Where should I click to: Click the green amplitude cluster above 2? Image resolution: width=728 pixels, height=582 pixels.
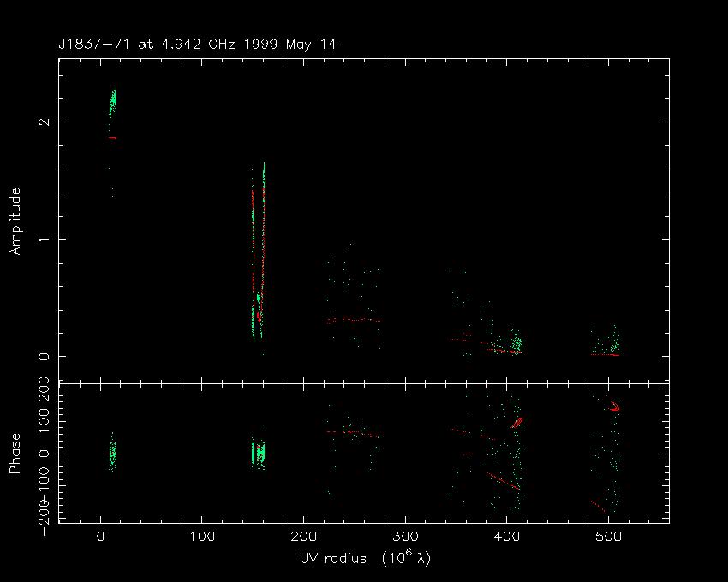pyautogui.click(x=112, y=102)
